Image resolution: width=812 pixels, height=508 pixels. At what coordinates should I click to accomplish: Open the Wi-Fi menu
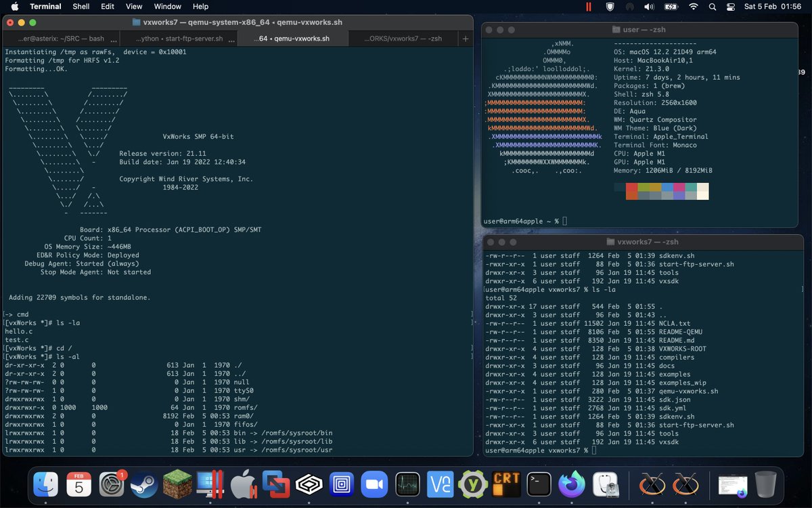pyautogui.click(x=694, y=6)
